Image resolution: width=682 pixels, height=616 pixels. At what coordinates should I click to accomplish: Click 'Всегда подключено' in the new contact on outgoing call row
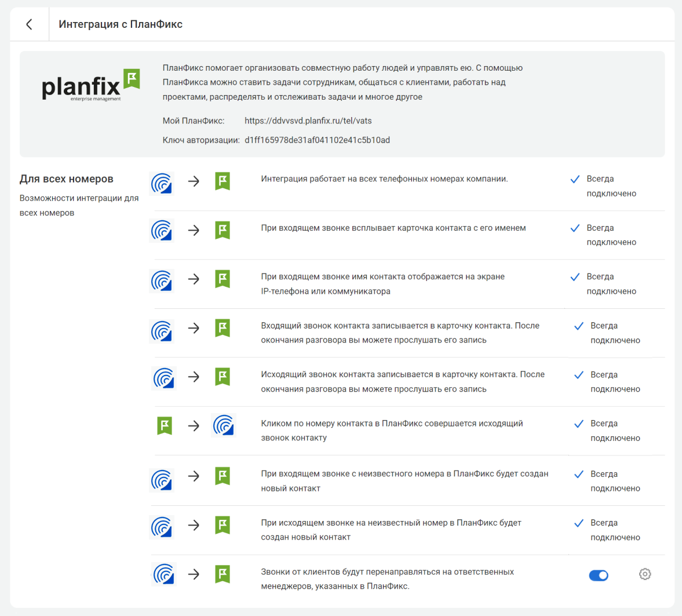tap(615, 530)
